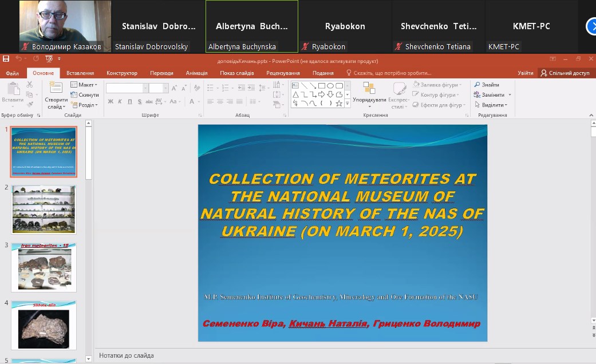Click Увійти to sign in
The width and height of the screenshot is (596, 364).
tap(525, 73)
